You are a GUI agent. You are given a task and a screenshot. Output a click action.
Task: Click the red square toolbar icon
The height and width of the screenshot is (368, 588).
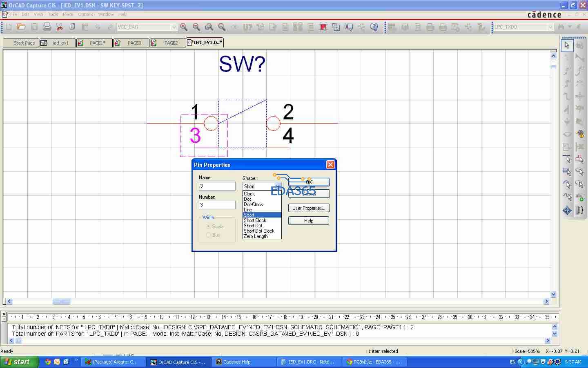click(x=323, y=27)
